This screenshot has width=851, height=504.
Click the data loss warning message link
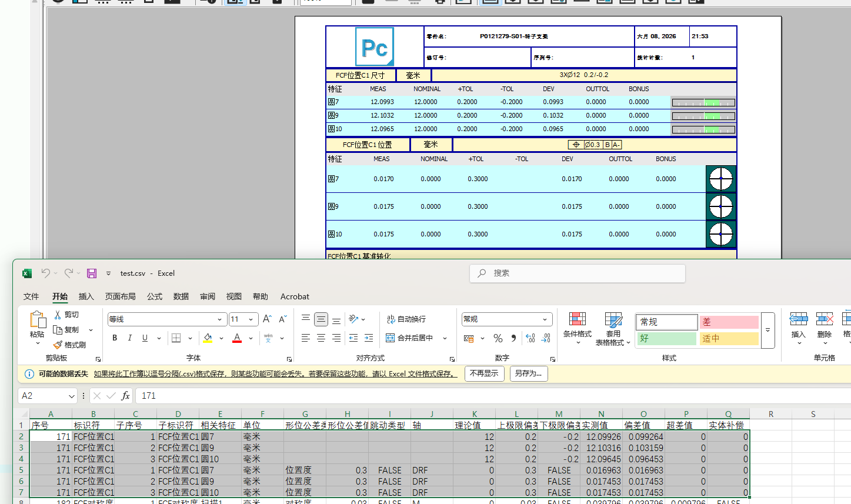(275, 374)
